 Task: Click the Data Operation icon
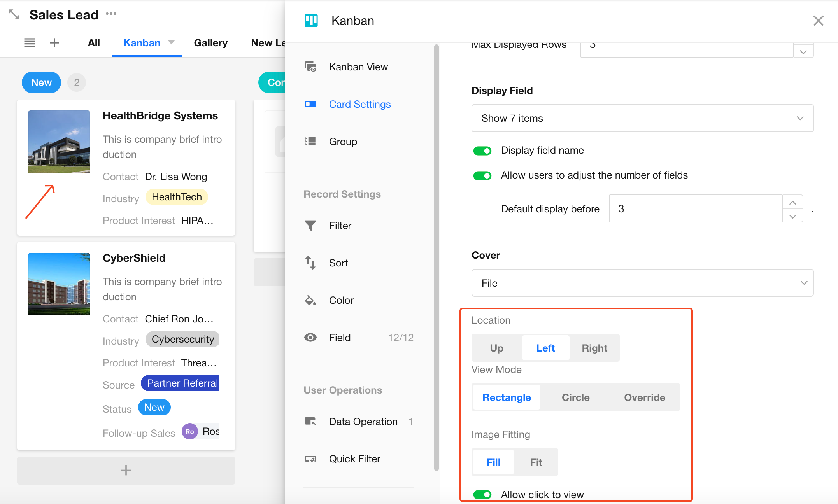tap(310, 422)
